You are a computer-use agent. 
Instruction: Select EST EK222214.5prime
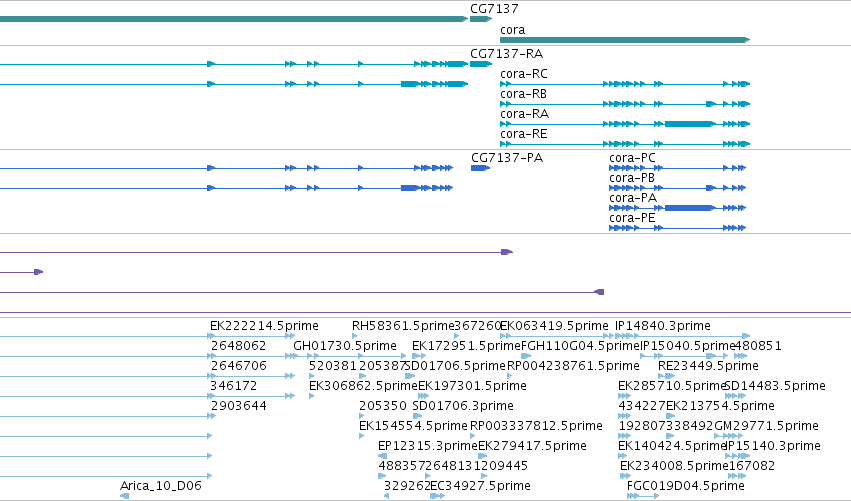point(264,326)
